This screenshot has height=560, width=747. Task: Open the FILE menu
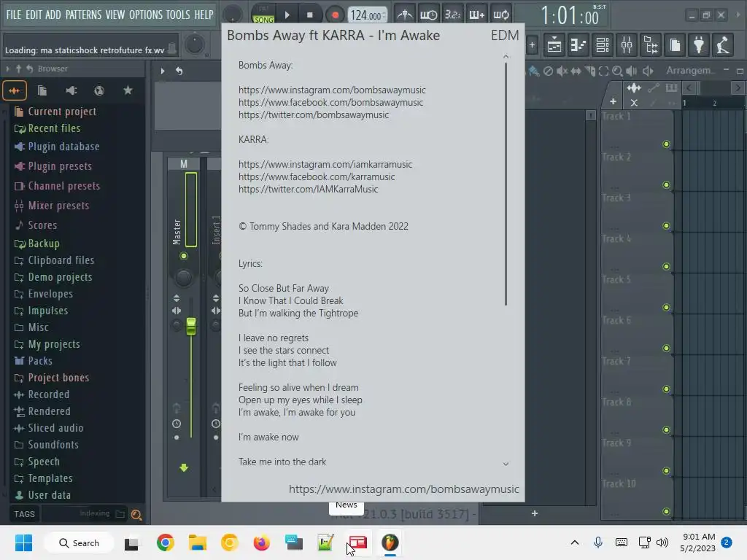(x=14, y=15)
